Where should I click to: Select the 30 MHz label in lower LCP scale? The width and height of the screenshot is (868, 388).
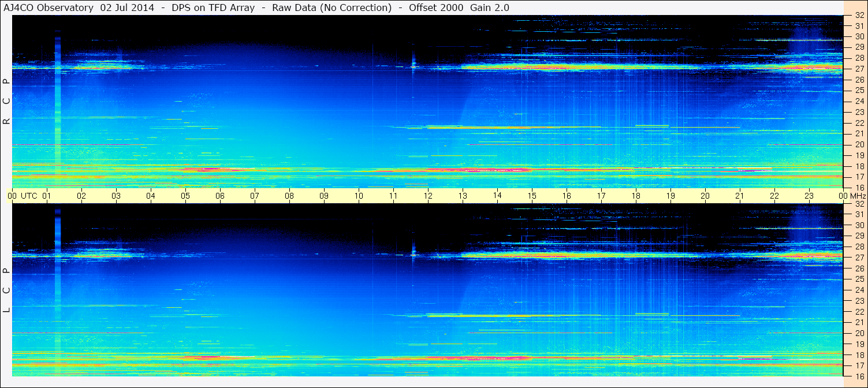pos(859,225)
